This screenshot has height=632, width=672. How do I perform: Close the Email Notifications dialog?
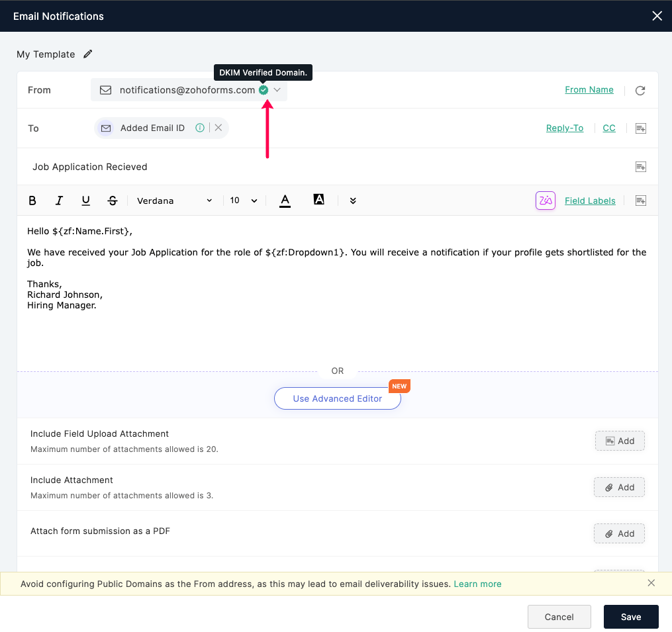[x=657, y=16]
